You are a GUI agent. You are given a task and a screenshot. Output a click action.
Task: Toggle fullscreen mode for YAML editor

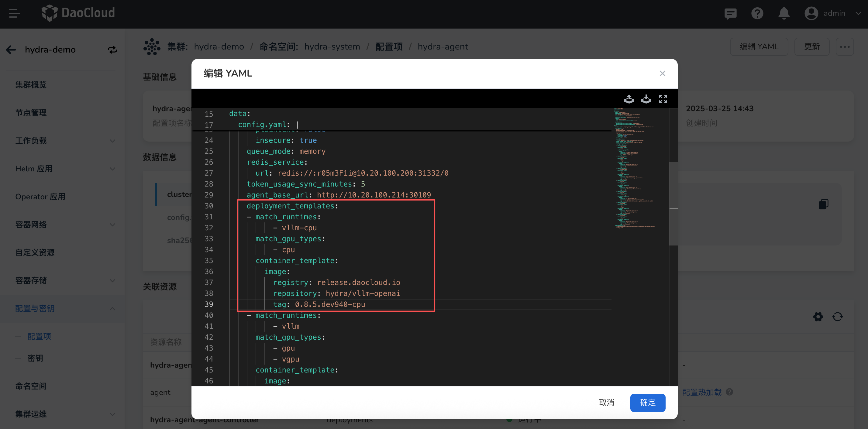coord(663,99)
